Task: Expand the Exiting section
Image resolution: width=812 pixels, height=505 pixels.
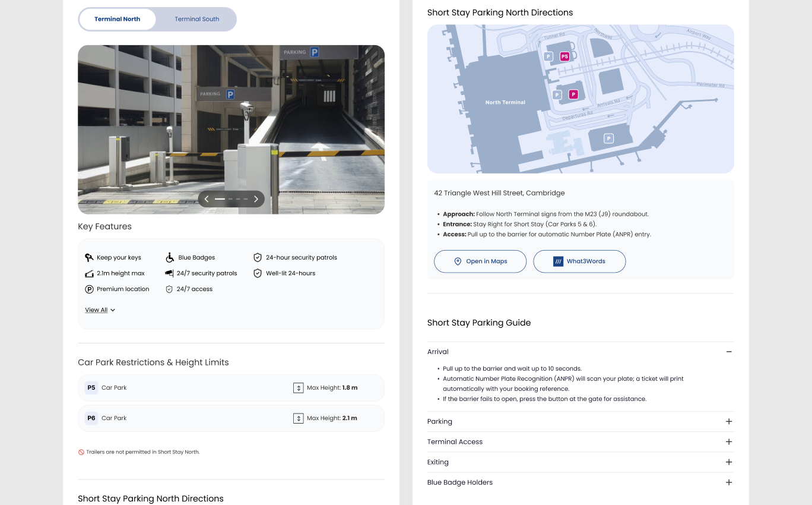Action: click(x=581, y=462)
